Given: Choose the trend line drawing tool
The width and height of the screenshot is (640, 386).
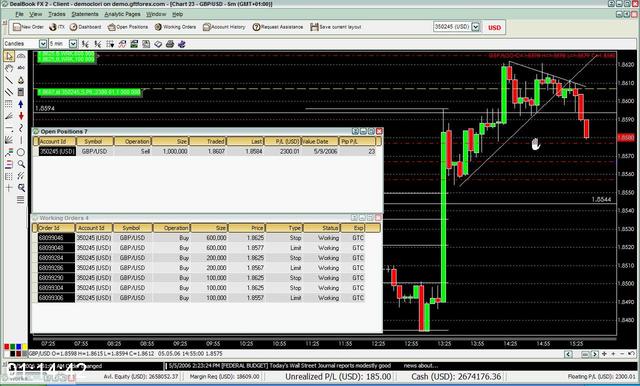Looking at the screenshot, I should (9, 80).
